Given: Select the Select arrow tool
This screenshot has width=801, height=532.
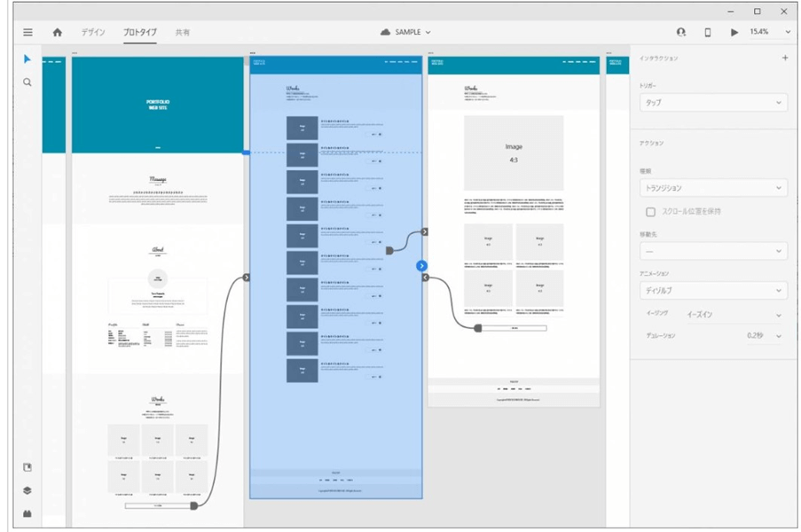Looking at the screenshot, I should [27, 59].
